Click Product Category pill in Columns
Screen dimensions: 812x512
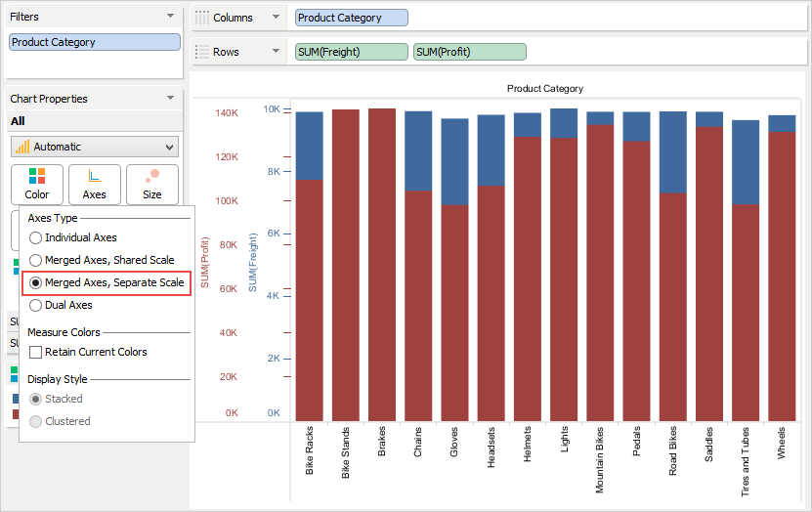point(352,18)
